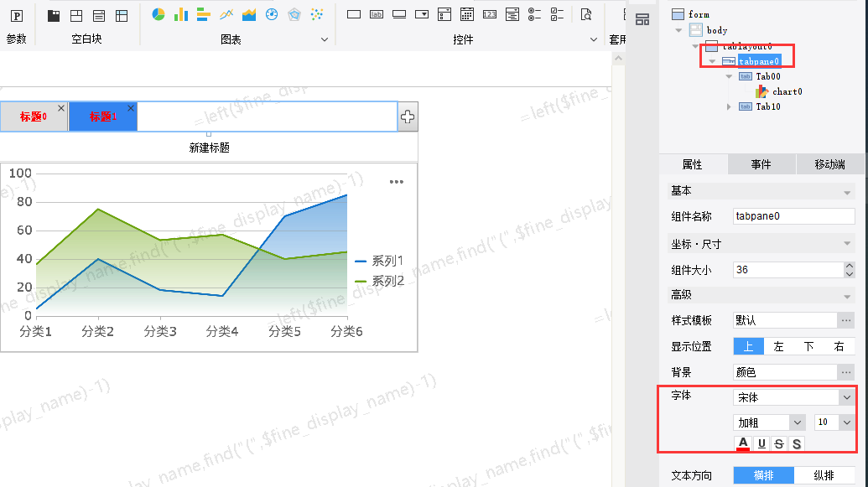Viewport: 868px width, 487px height.
Task: Select the T-split layout blank block icon
Action: [76, 15]
